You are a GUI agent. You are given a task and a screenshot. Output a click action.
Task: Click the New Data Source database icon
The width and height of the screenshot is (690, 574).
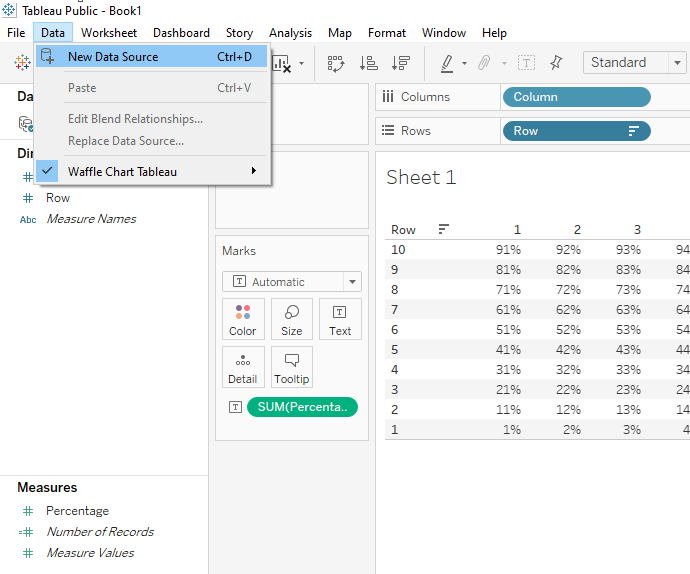[x=48, y=56]
